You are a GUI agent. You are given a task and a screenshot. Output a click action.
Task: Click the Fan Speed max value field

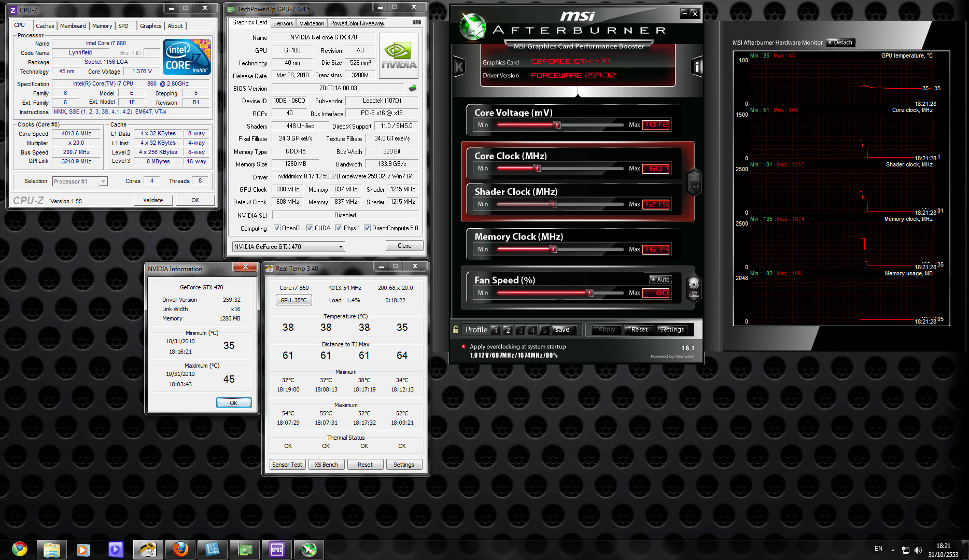point(656,293)
